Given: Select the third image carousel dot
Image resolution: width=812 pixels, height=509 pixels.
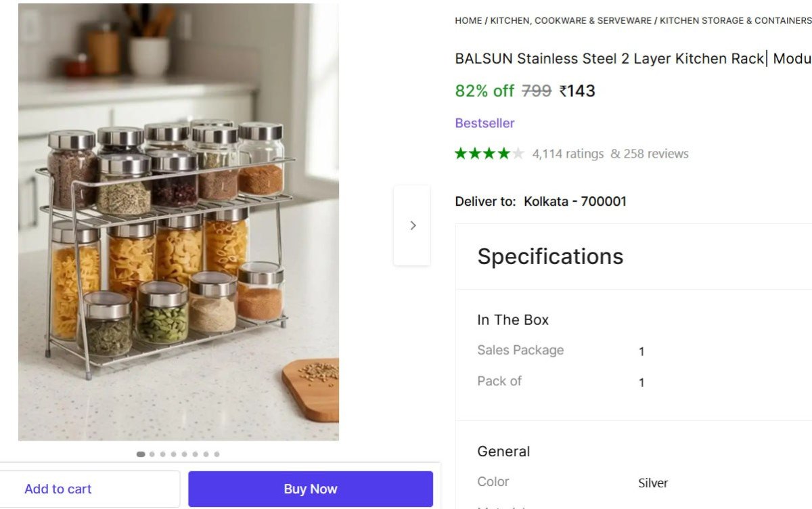Looking at the screenshot, I should point(163,454).
